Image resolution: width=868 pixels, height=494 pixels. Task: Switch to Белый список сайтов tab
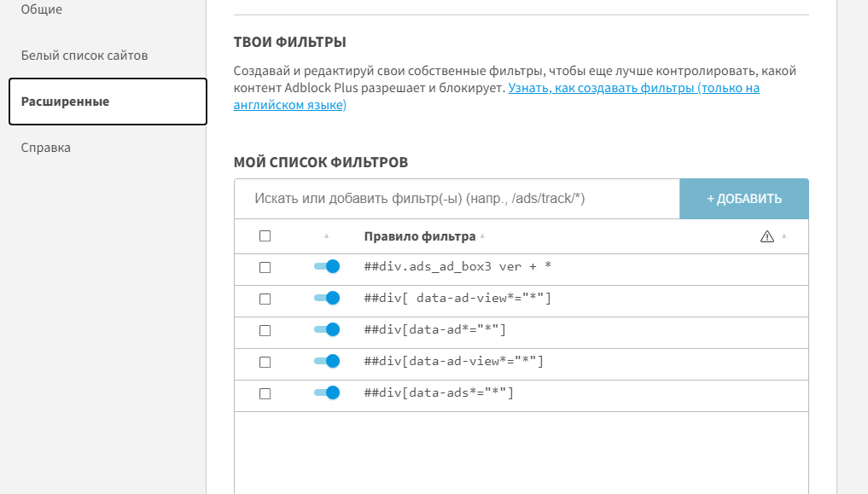[x=84, y=55]
